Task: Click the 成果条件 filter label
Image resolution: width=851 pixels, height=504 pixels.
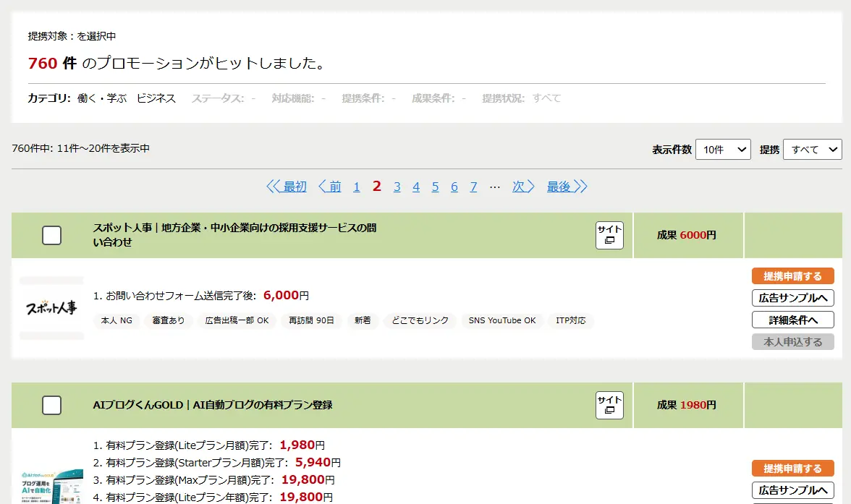Action: pos(433,98)
